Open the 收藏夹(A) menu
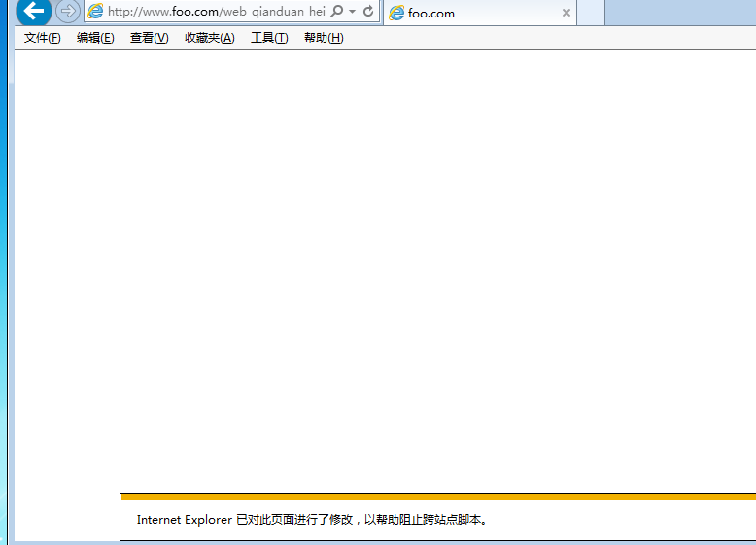 [x=210, y=38]
